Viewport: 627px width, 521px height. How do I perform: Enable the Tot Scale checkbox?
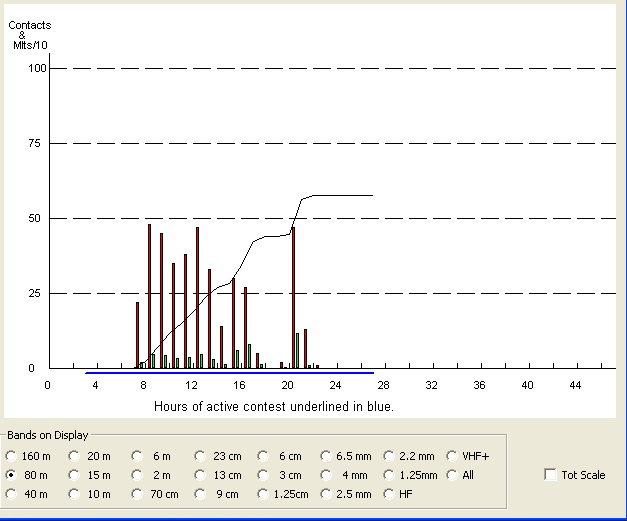(x=550, y=475)
